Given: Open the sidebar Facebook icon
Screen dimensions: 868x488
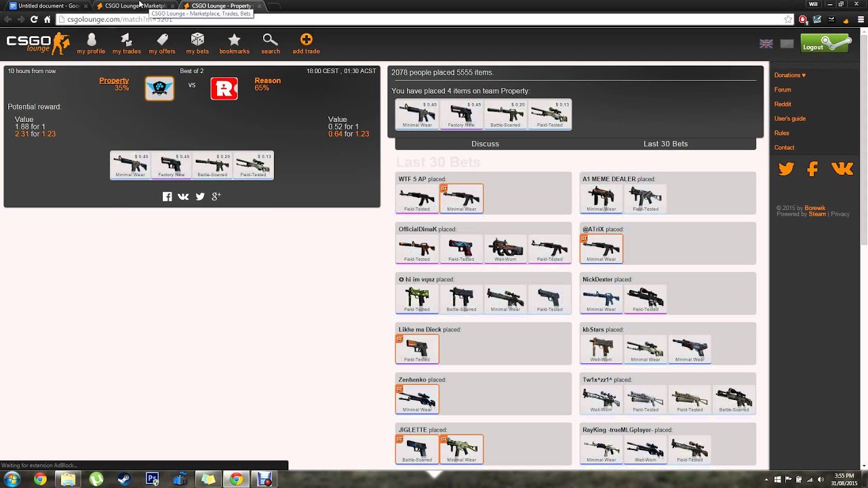Looking at the screenshot, I should coord(812,169).
